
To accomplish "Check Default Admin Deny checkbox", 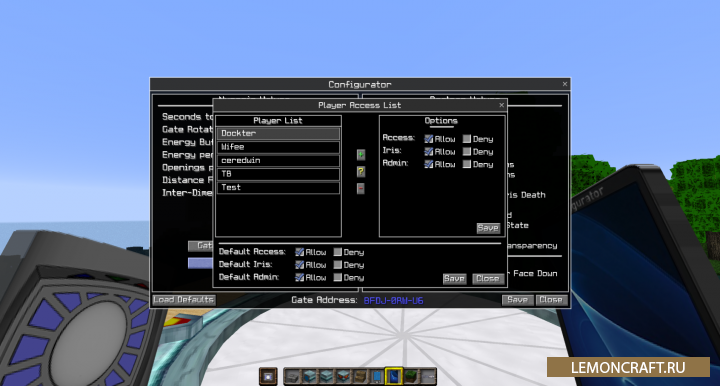I will pyautogui.click(x=338, y=277).
